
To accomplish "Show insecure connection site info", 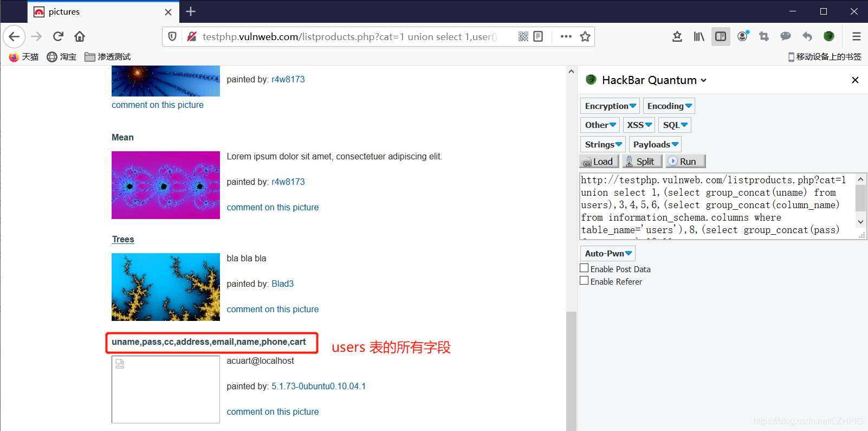I will 191,36.
